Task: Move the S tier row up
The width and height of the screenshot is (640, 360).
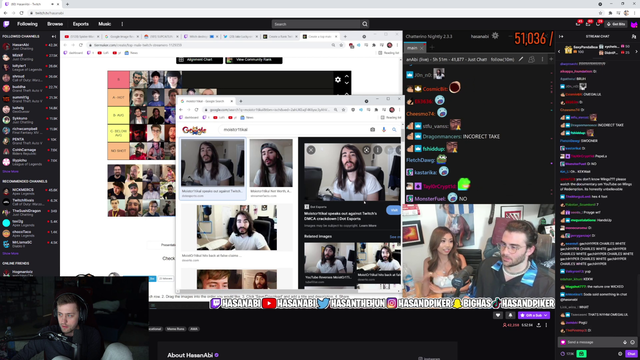Action: point(347,76)
